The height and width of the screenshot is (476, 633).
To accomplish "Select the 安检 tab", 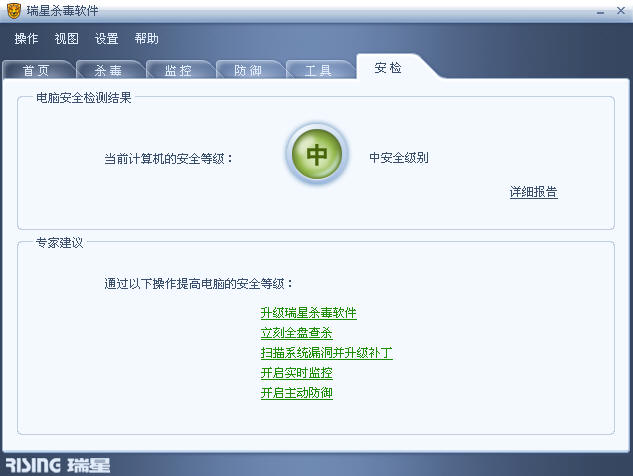I will pyautogui.click(x=388, y=67).
